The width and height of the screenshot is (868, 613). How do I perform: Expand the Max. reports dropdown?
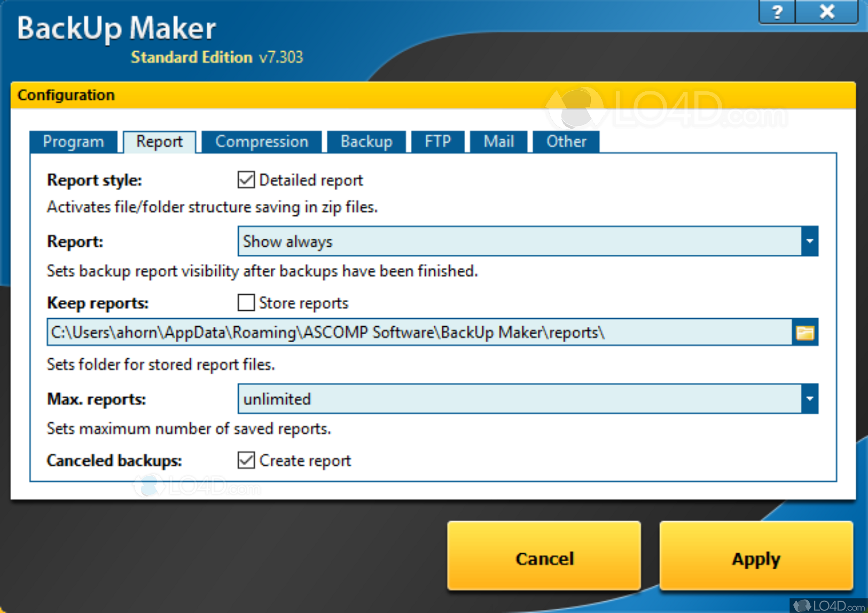[x=809, y=399]
